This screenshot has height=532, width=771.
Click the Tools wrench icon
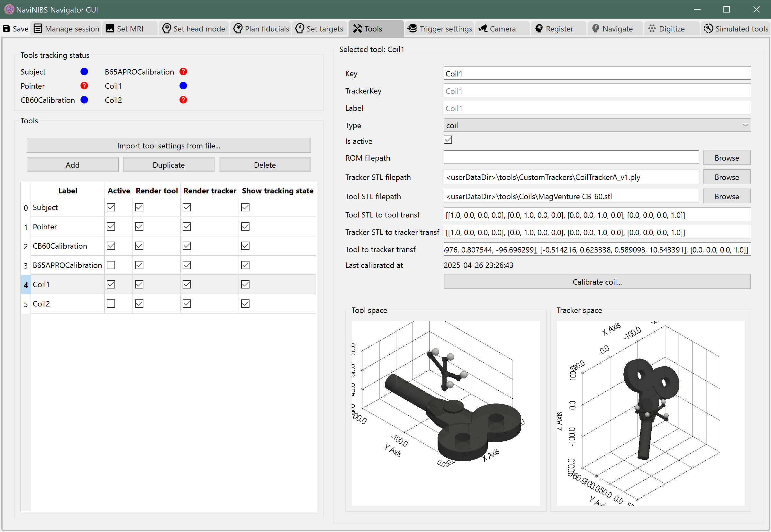click(357, 29)
